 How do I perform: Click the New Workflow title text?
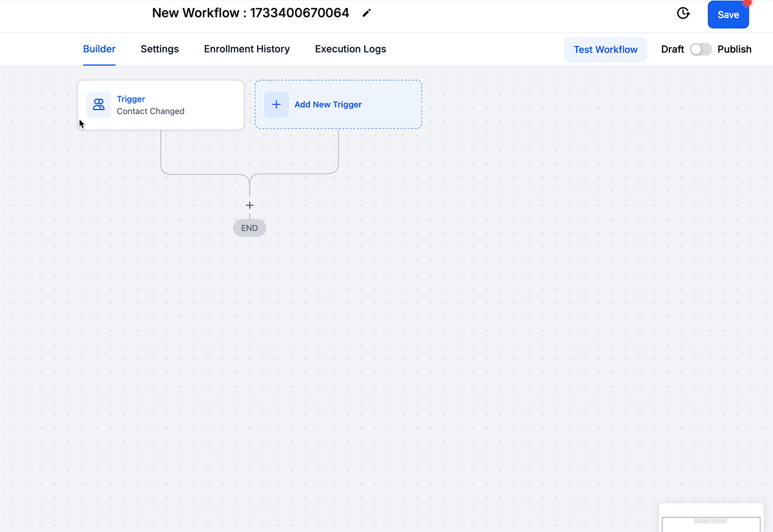[250, 13]
